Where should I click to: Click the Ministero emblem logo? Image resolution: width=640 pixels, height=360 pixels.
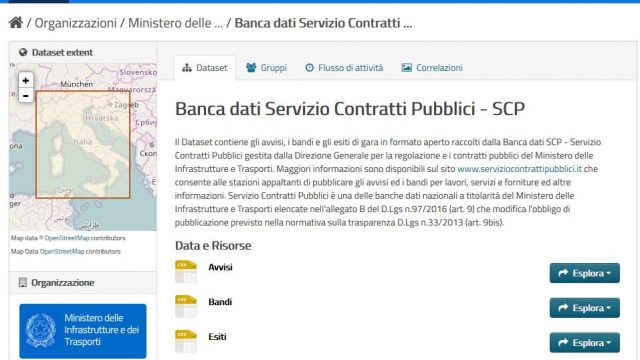pyautogui.click(x=41, y=331)
